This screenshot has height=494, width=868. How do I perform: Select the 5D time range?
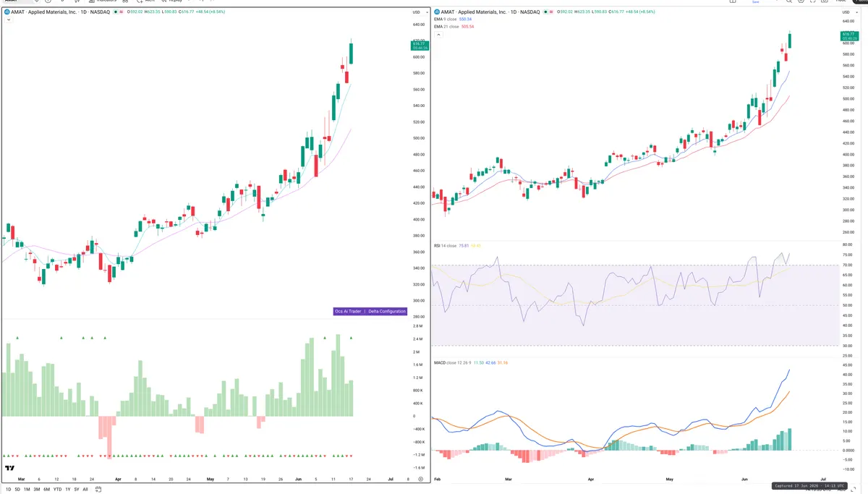point(17,489)
